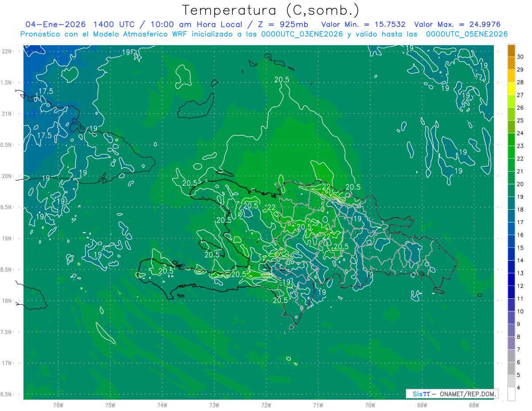Image resolution: width=532 pixels, height=411 pixels.
Task: Click the 72W longitude axis label
Action: [x=266, y=405]
